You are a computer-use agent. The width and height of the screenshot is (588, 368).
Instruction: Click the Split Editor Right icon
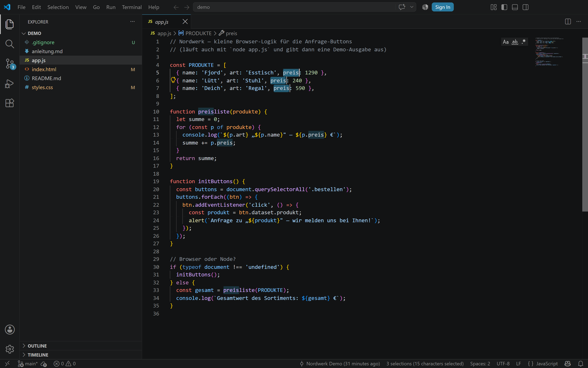click(568, 22)
